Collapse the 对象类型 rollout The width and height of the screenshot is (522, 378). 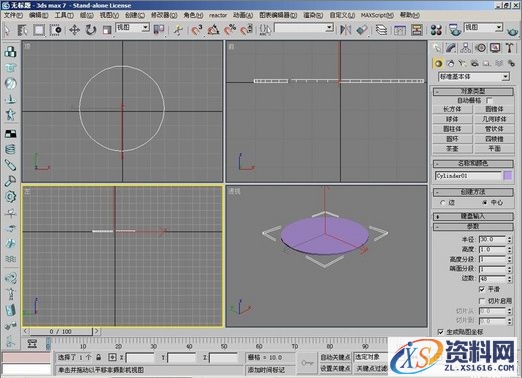473,91
